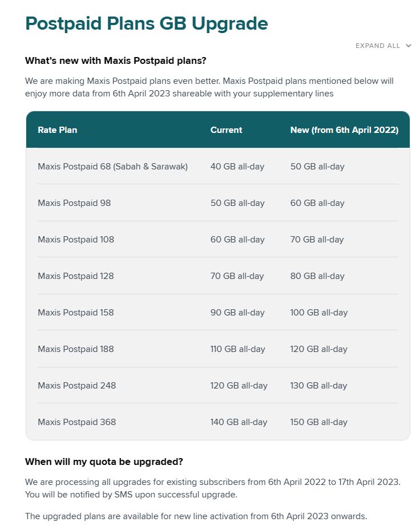Click the "New (from 6th April 2022)" header
The image size is (420, 530).
click(344, 130)
